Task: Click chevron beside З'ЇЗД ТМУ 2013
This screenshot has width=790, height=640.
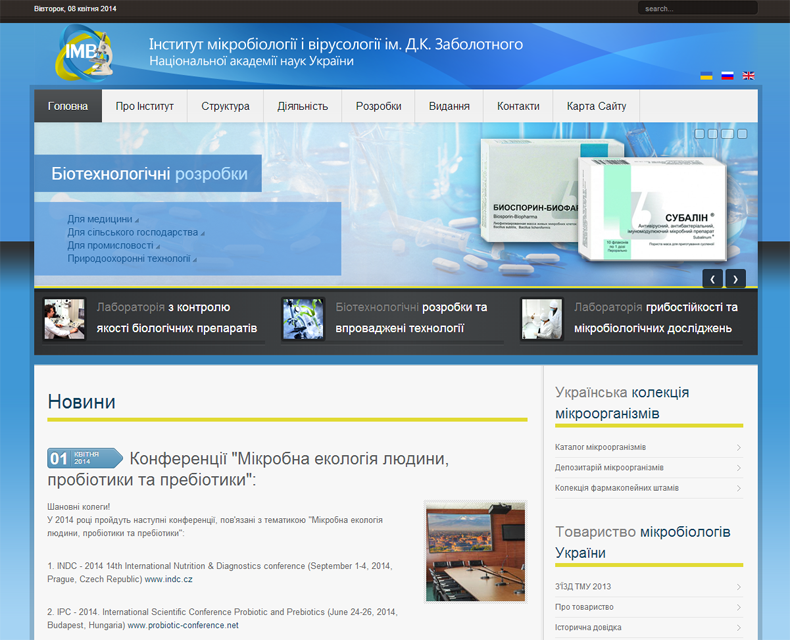Action: point(739,587)
